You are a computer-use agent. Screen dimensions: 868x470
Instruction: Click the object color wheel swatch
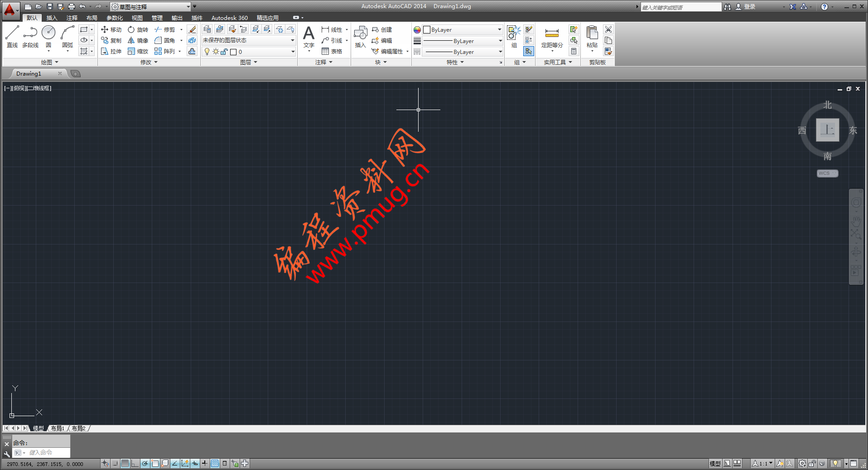(417, 29)
